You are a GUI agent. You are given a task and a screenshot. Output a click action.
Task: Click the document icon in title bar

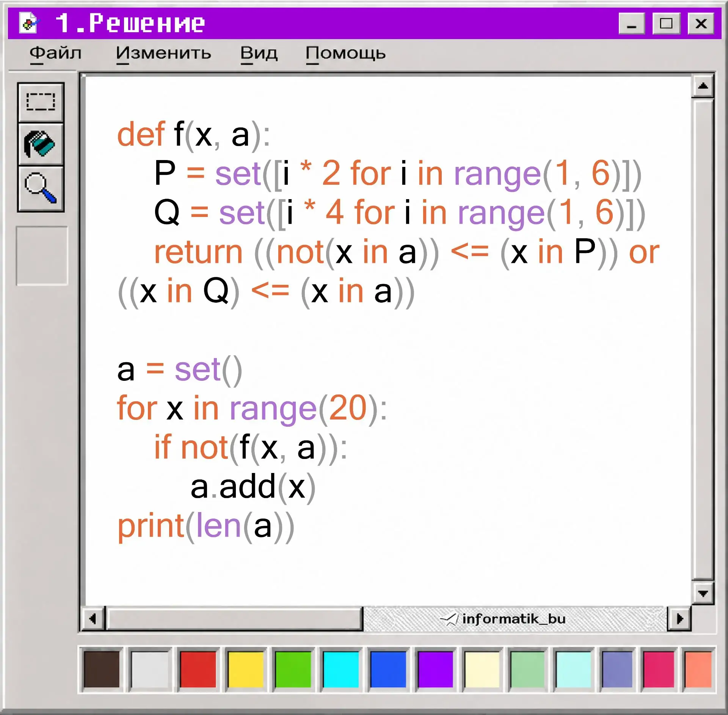pos(29,23)
